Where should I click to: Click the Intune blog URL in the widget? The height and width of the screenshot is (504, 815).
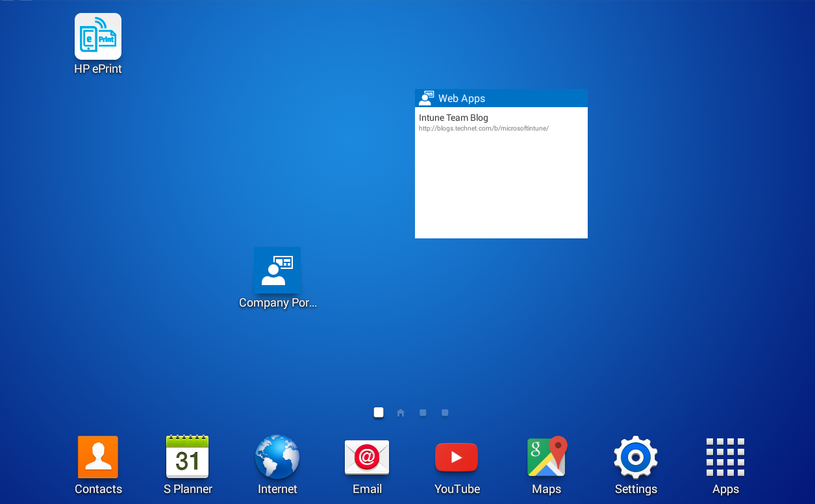(483, 128)
